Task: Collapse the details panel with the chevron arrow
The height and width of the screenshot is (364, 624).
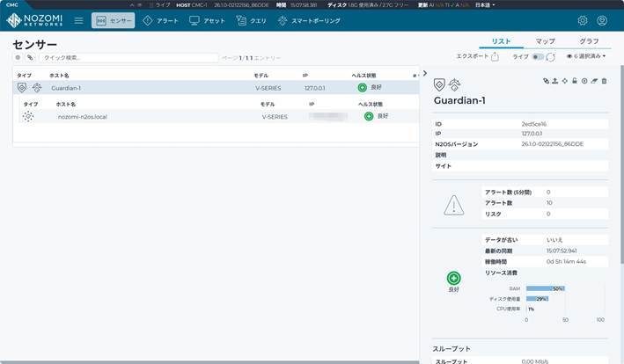Action: (x=424, y=74)
